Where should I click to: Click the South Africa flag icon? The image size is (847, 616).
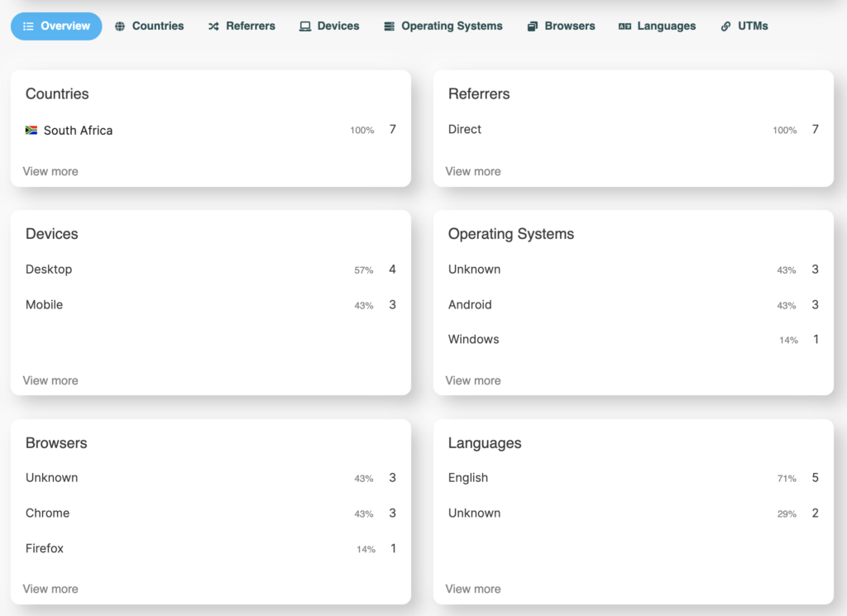[31, 130]
